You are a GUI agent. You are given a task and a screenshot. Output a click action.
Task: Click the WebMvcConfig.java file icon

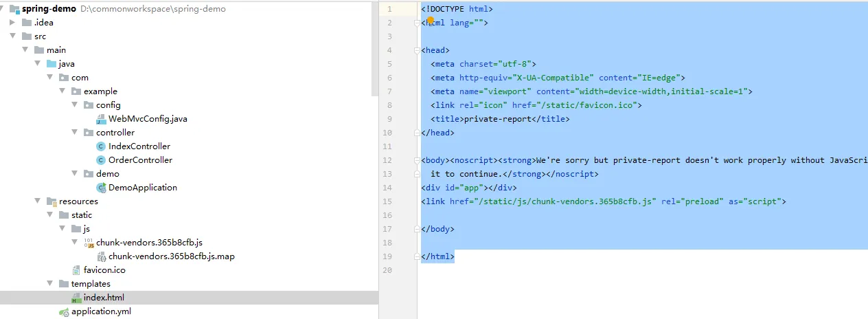[101, 119]
